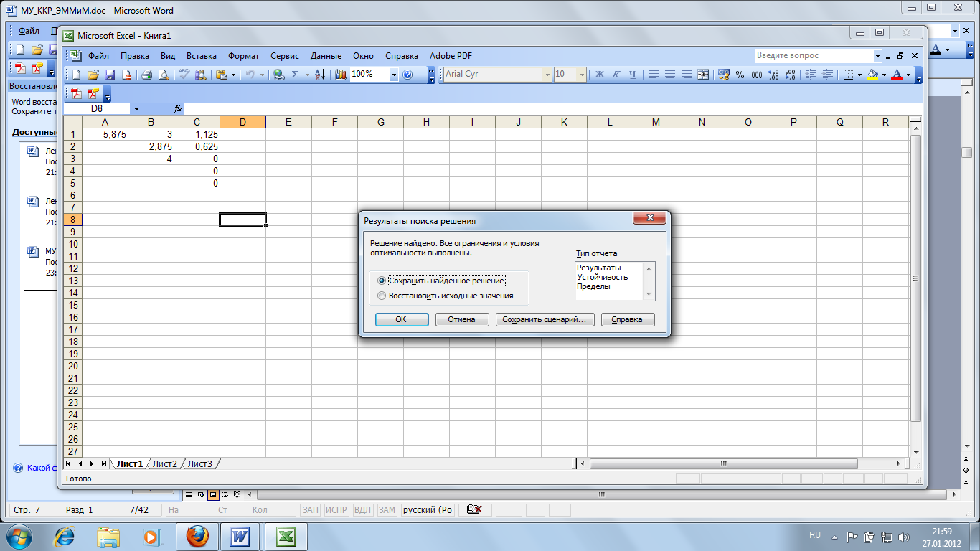Decrease decimal places icon
Image resolution: width=980 pixels, height=551 pixels.
pos(790,75)
